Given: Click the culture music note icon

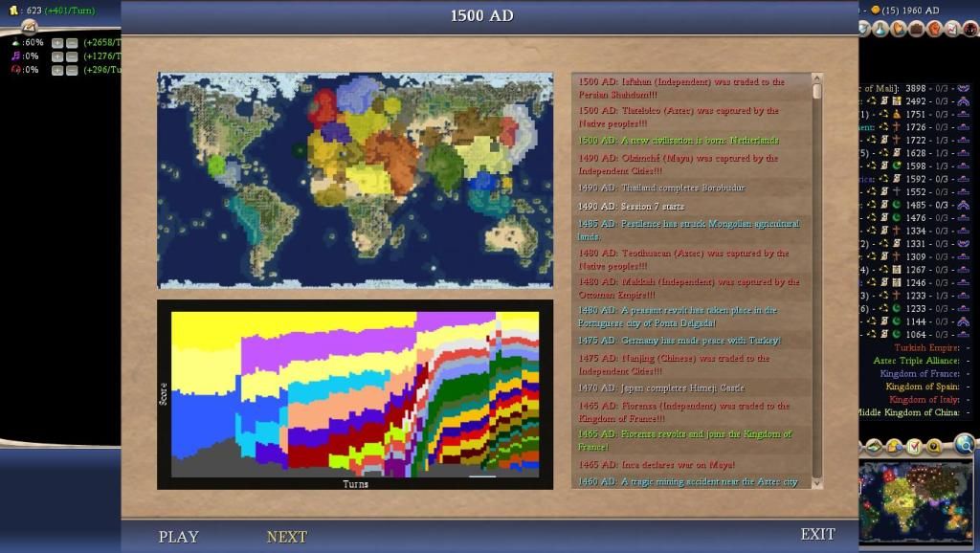Looking at the screenshot, I should pyautogui.click(x=15, y=56).
